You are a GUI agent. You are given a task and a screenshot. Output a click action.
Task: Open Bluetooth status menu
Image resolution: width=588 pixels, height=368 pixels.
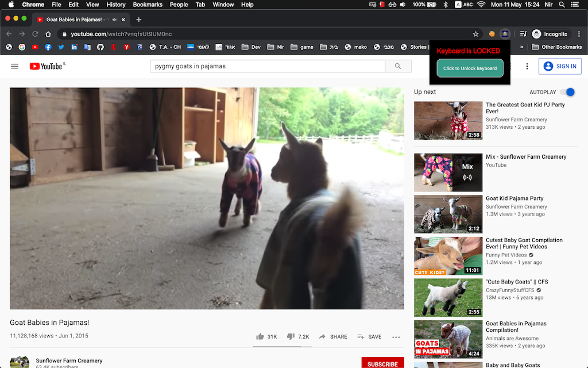446,5
